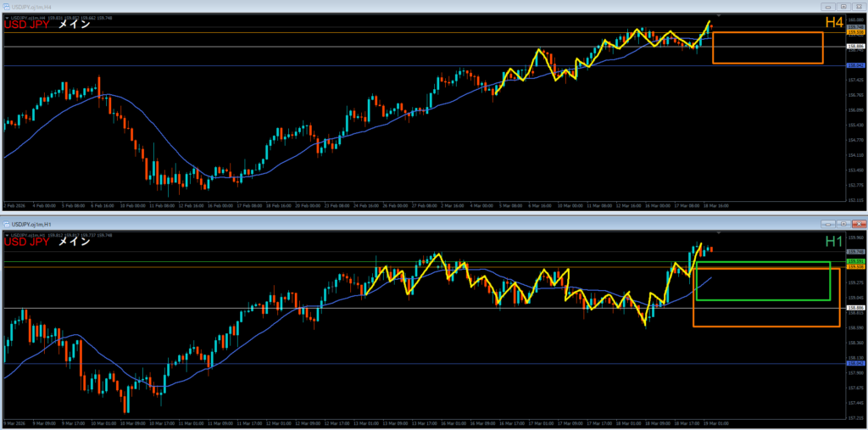
Task: Click the H4 chart window title icon
Action: 7,5
